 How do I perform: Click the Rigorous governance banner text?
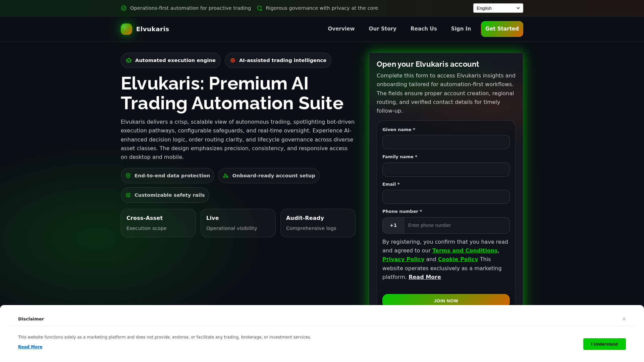pyautogui.click(x=322, y=8)
